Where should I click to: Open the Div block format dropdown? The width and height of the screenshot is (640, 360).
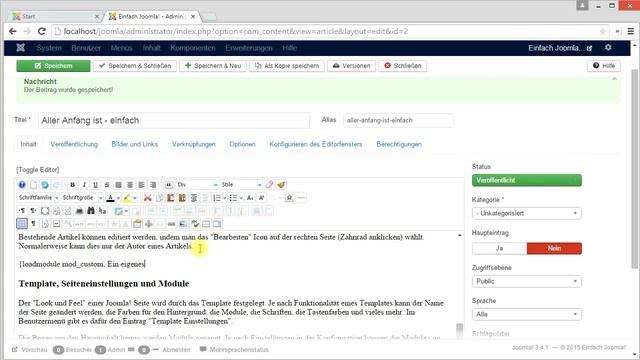(198, 185)
